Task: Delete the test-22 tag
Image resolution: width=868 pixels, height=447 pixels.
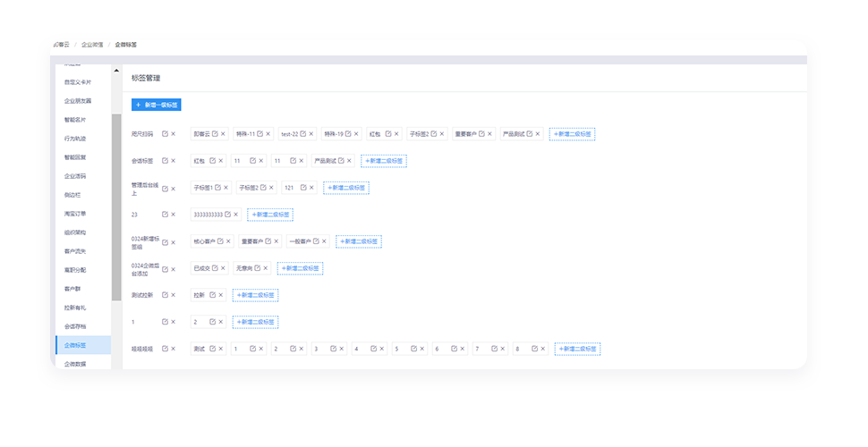Action: tap(312, 134)
